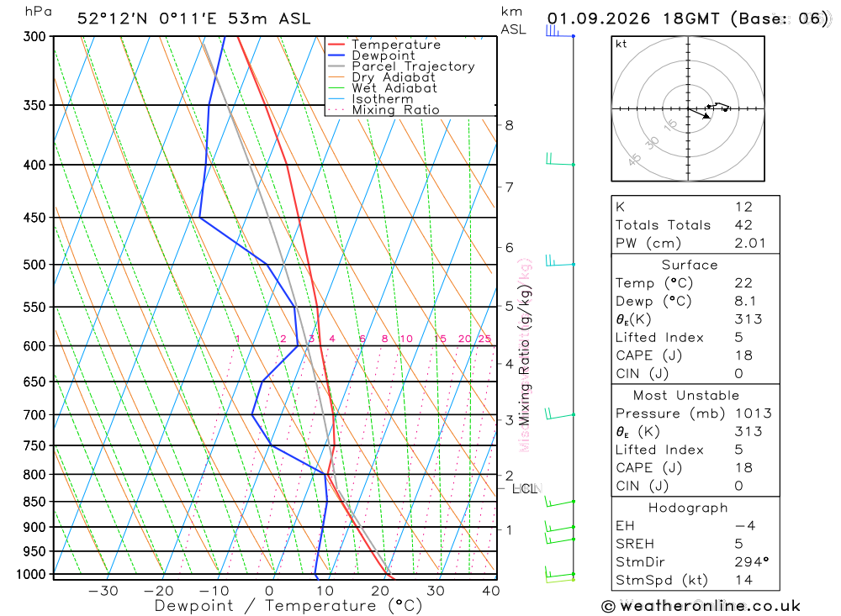Click the date title 01.09.2026 18GMT

[633, 18]
